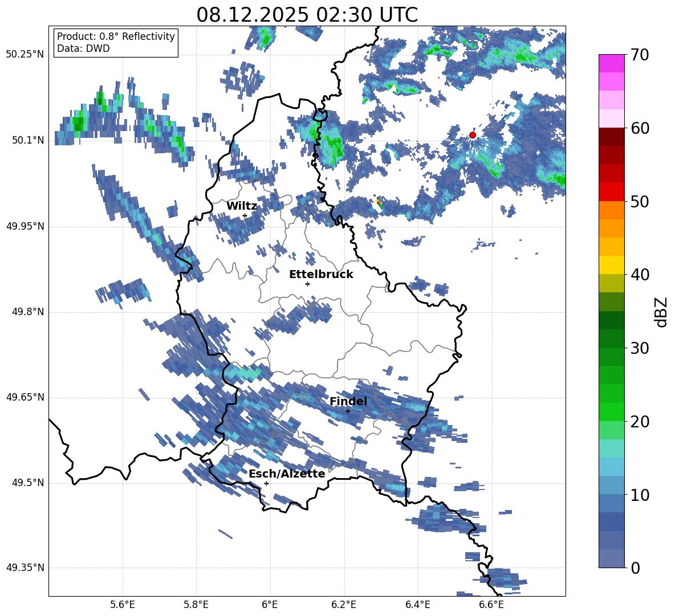
Task: Click the 49.65°N latitude label
Action: pyautogui.click(x=25, y=397)
